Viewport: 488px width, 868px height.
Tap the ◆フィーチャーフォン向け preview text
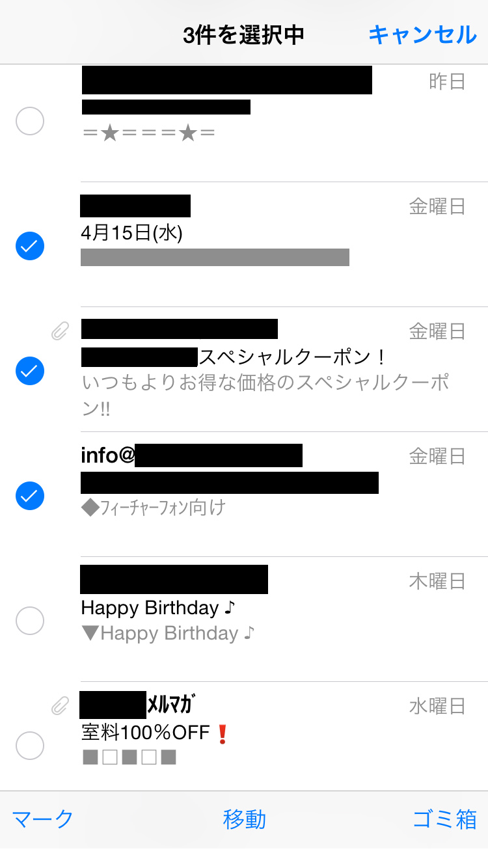[x=153, y=508]
